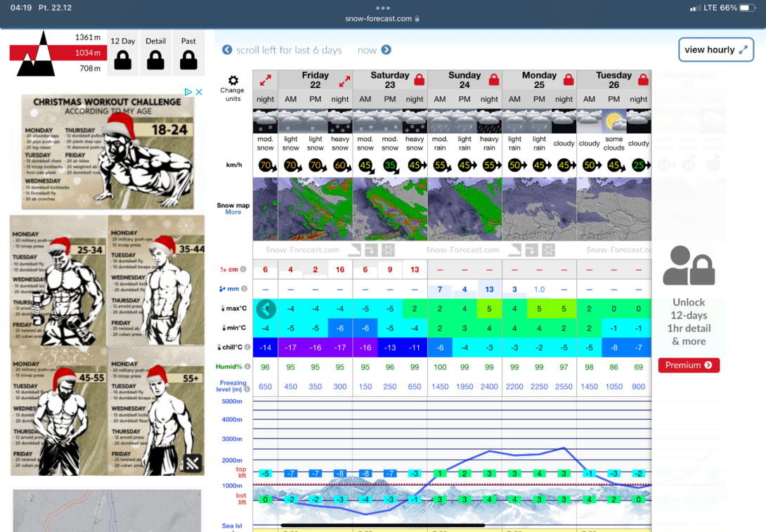
Task: Tap the blue left arrow before 'scroll left'
Action: pyautogui.click(x=227, y=50)
